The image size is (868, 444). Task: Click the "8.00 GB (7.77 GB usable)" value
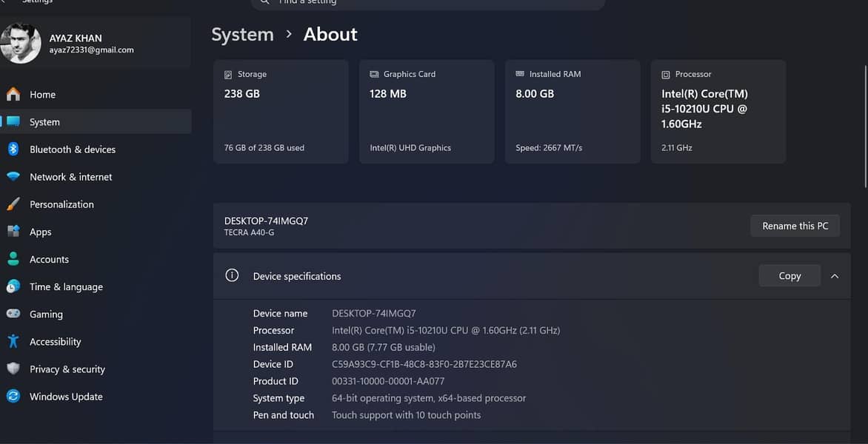[384, 347]
